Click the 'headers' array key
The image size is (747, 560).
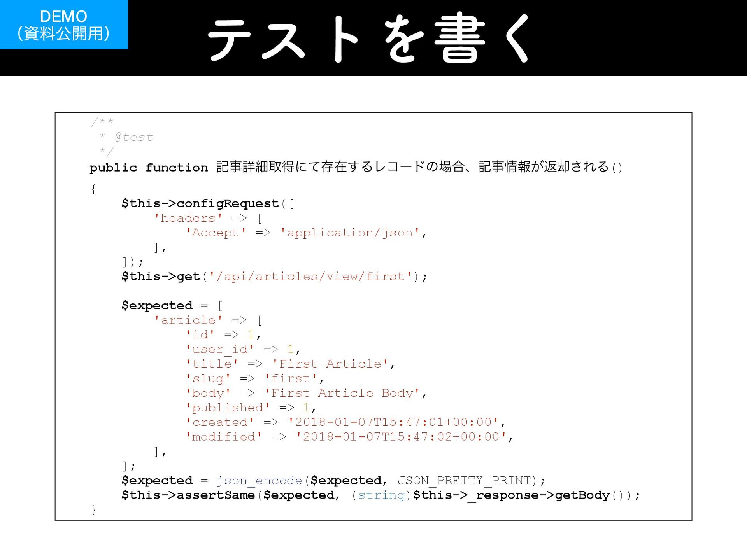(188, 218)
